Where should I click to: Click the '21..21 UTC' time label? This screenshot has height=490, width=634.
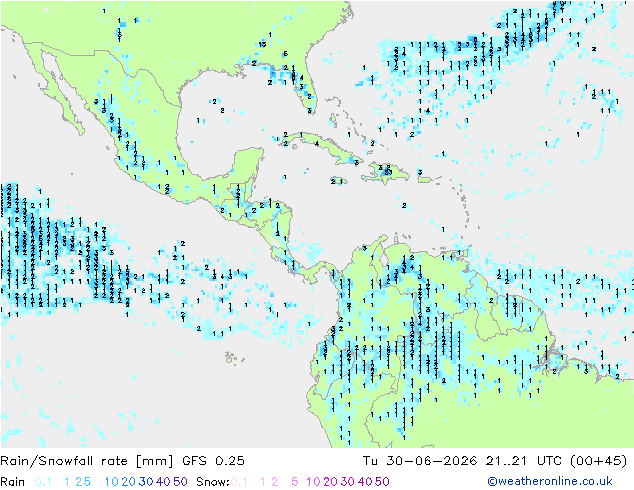point(524,461)
